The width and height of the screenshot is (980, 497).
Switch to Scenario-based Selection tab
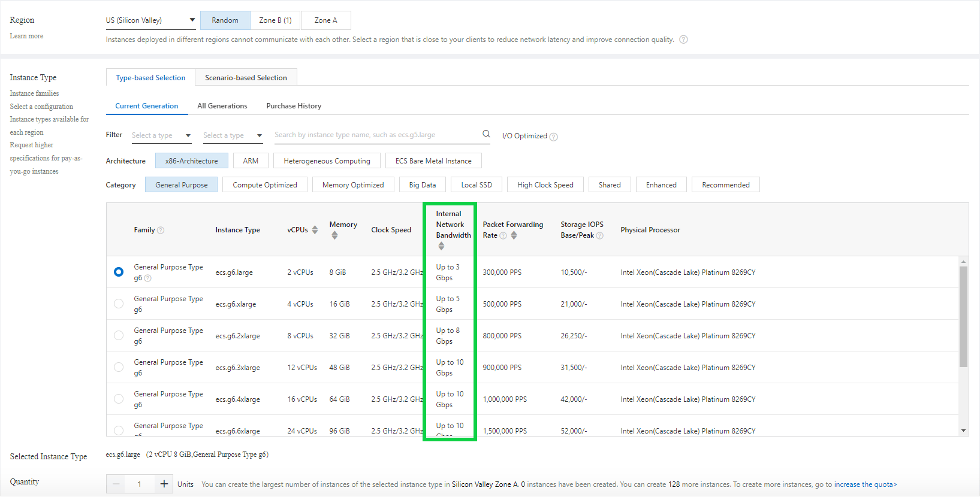point(246,78)
